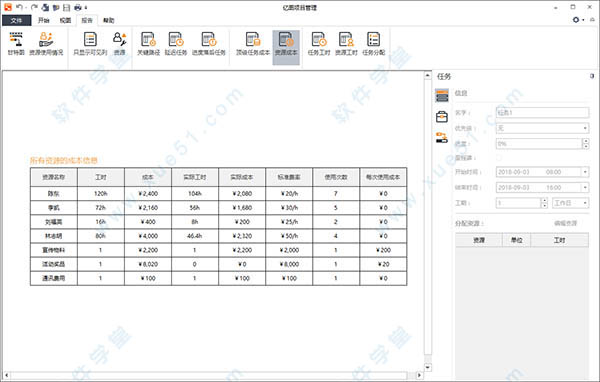Image resolution: width=600 pixels, height=382 pixels.
Task: Click the 资源 column header in assignment table
Action: coord(479,240)
